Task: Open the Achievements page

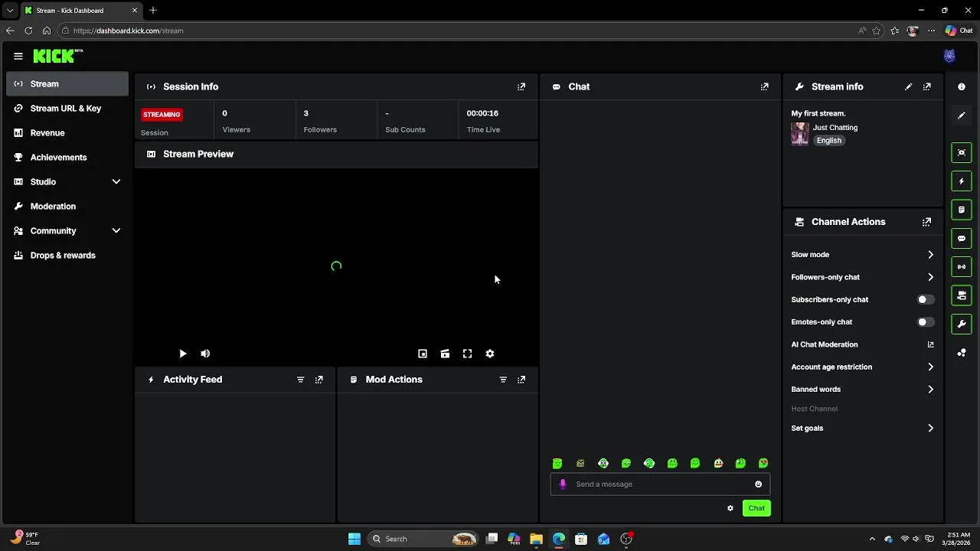Action: pyautogui.click(x=67, y=158)
